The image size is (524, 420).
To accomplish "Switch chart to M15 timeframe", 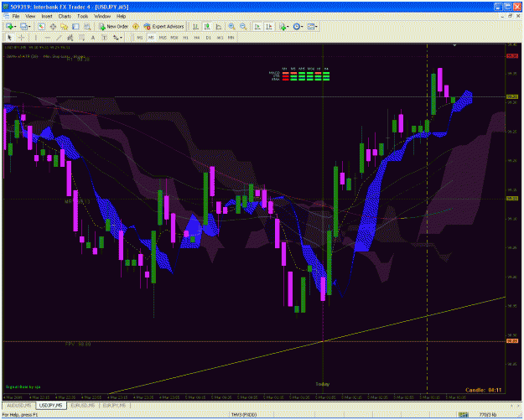I will click(x=163, y=38).
